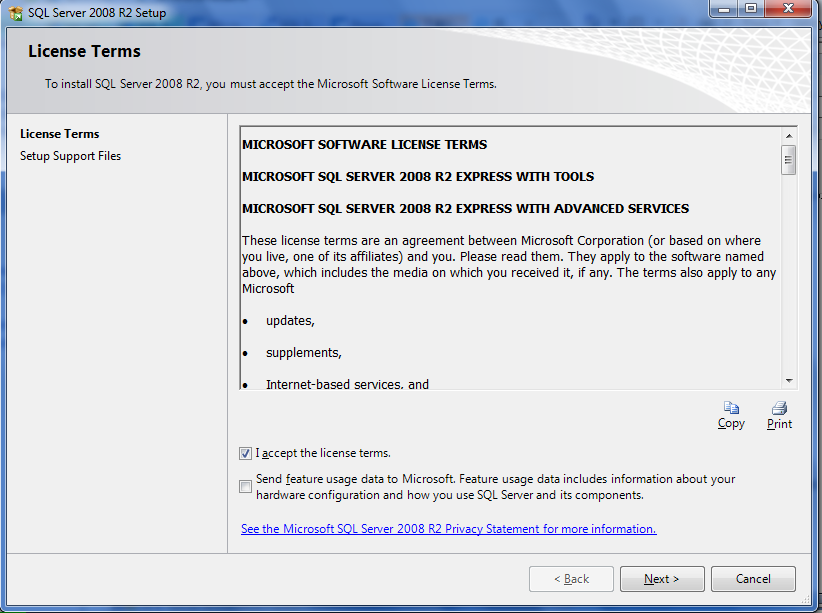Minimize the SQL Server Setup window
The height and width of the screenshot is (613, 822).
(x=724, y=9)
